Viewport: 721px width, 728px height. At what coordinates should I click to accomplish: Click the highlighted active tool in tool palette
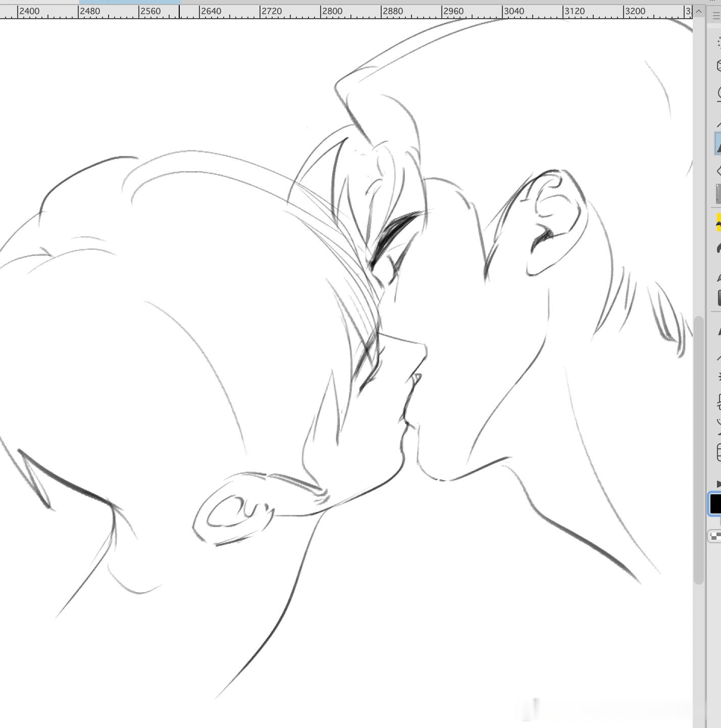718,143
